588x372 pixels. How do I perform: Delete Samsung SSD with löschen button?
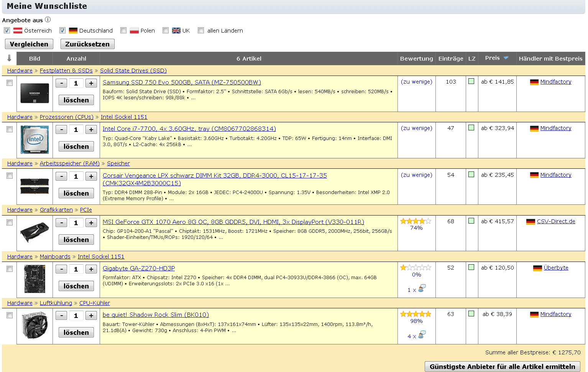pyautogui.click(x=76, y=100)
